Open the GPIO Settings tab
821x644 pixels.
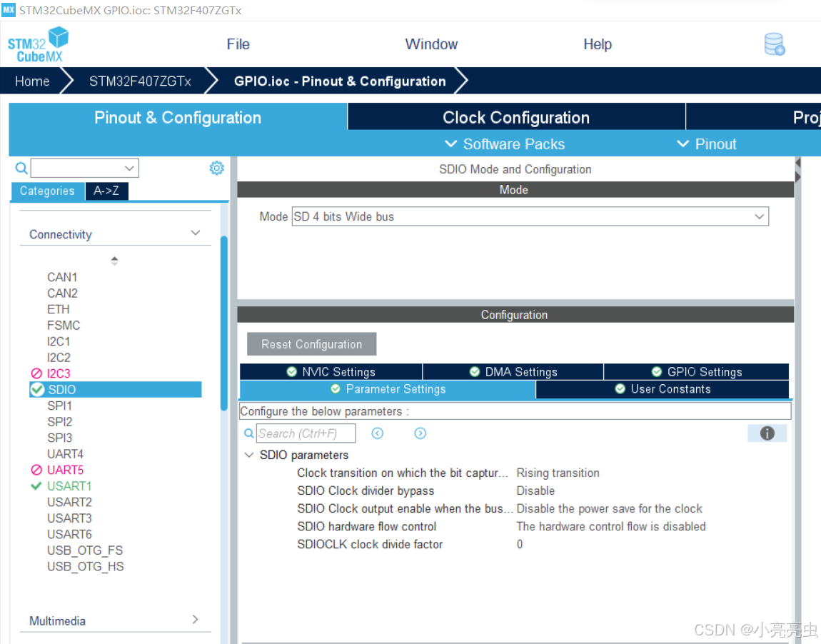tap(696, 372)
